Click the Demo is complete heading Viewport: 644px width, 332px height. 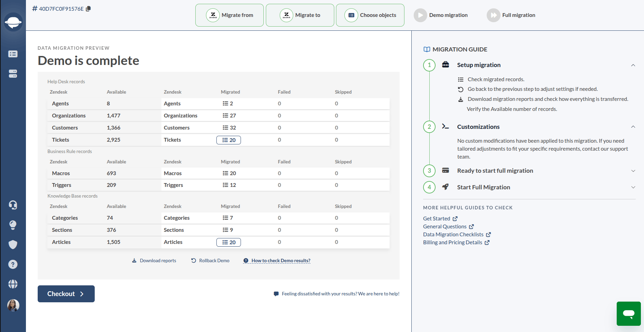[88, 60]
